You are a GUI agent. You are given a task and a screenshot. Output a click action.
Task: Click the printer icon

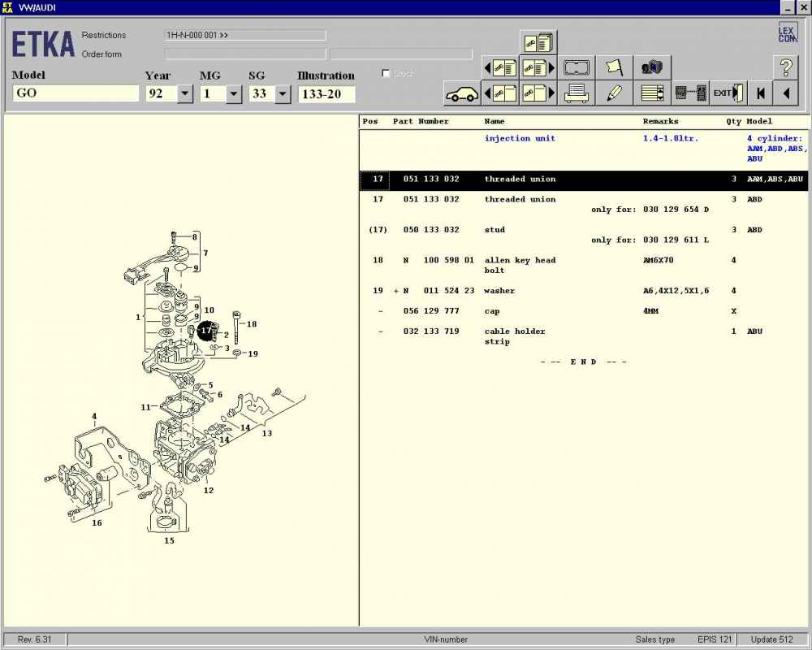point(577,93)
